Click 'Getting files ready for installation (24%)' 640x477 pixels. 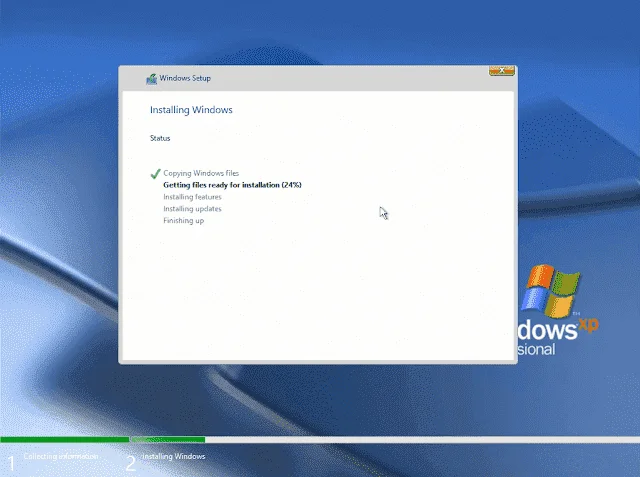[x=232, y=185]
